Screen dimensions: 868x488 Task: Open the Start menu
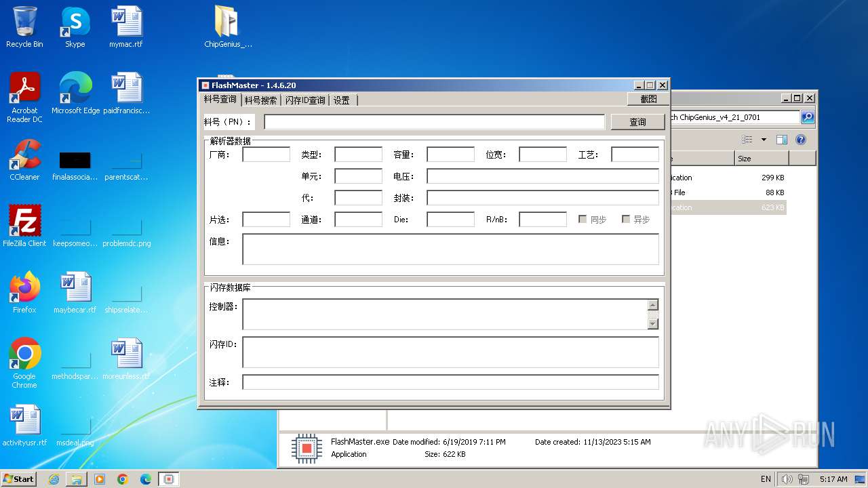point(19,479)
